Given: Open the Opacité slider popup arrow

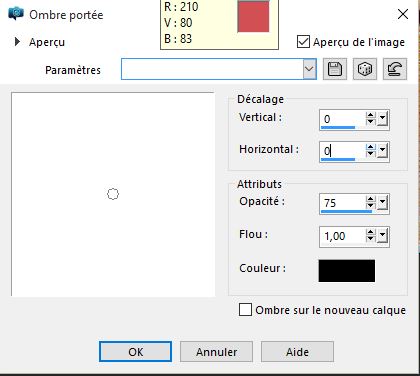Looking at the screenshot, I should click(383, 202).
